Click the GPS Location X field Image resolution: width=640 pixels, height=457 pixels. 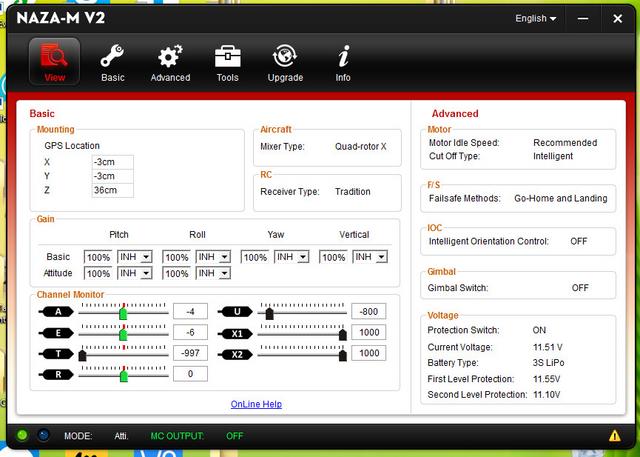[x=113, y=162]
